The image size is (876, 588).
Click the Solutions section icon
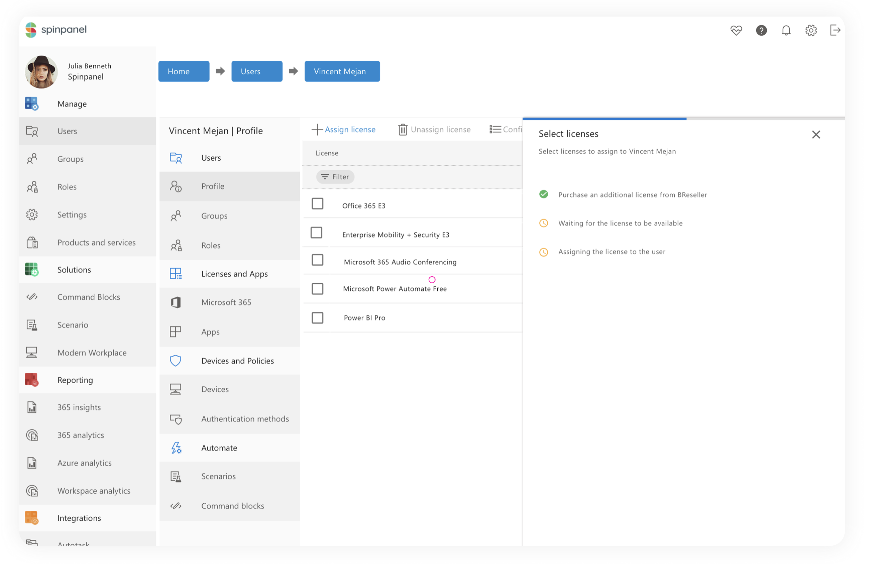(32, 269)
